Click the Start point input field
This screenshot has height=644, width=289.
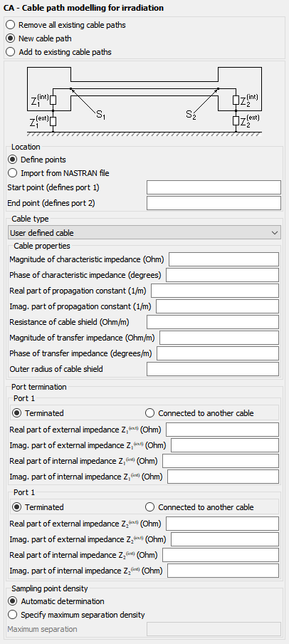[x=214, y=187]
